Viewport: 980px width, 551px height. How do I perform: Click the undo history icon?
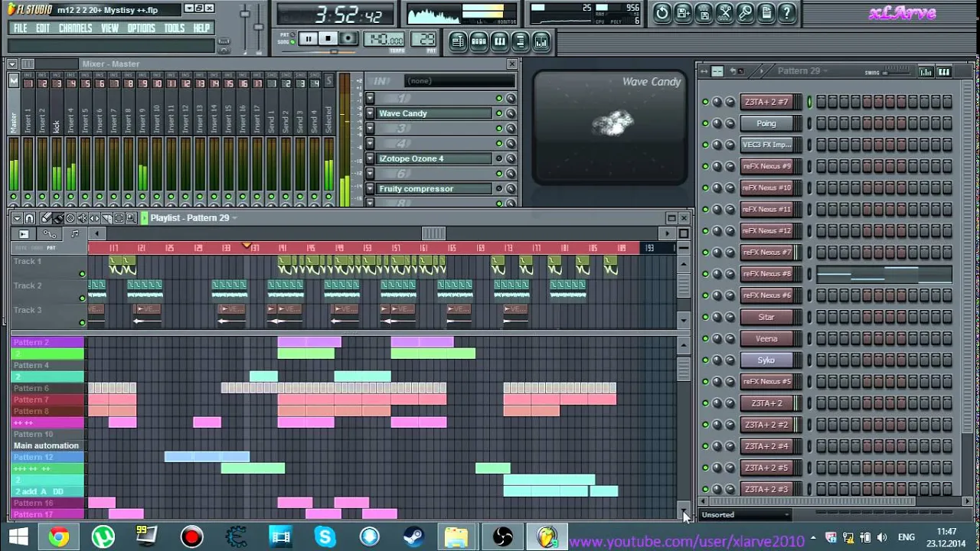(x=662, y=12)
